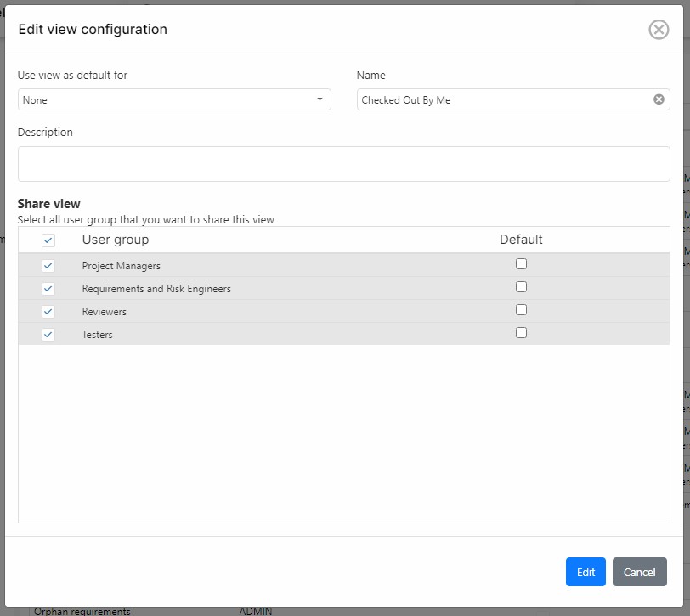
Task: Uncheck sharing for Project Managers
Action: pyautogui.click(x=48, y=266)
